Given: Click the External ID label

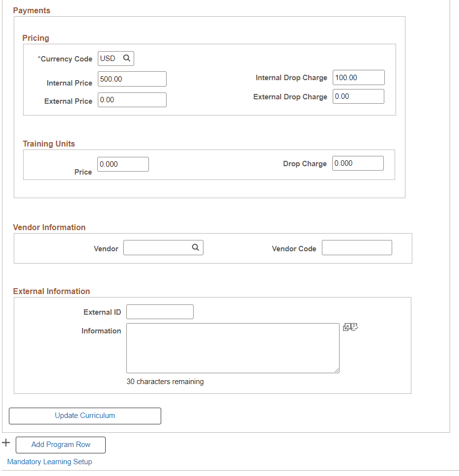Looking at the screenshot, I should point(102,312).
